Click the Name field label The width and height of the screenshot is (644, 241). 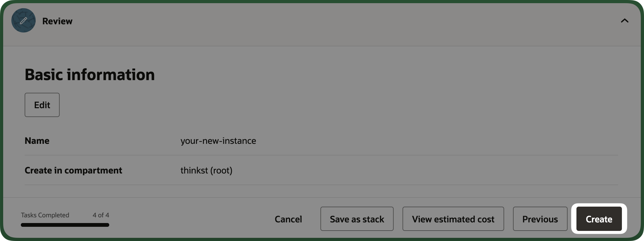pos(37,141)
